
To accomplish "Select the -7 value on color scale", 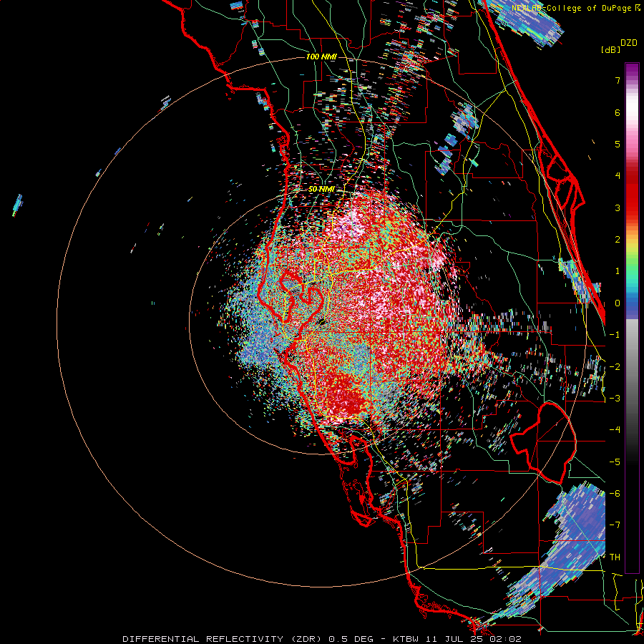I will pos(615,525).
